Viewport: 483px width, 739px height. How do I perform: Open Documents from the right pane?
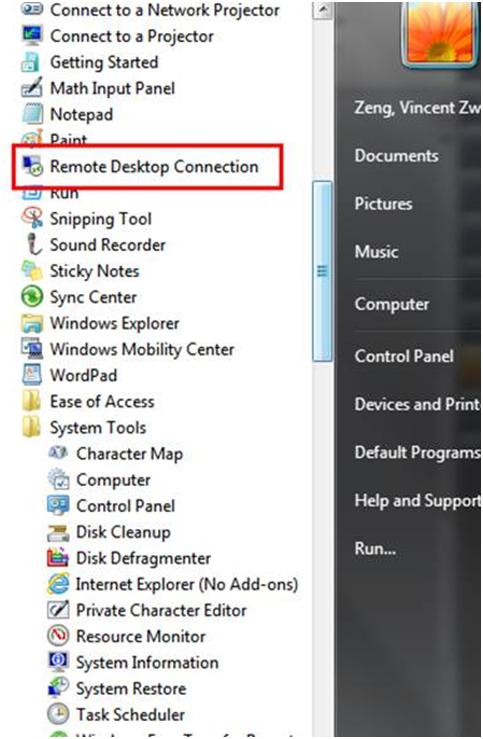396,156
